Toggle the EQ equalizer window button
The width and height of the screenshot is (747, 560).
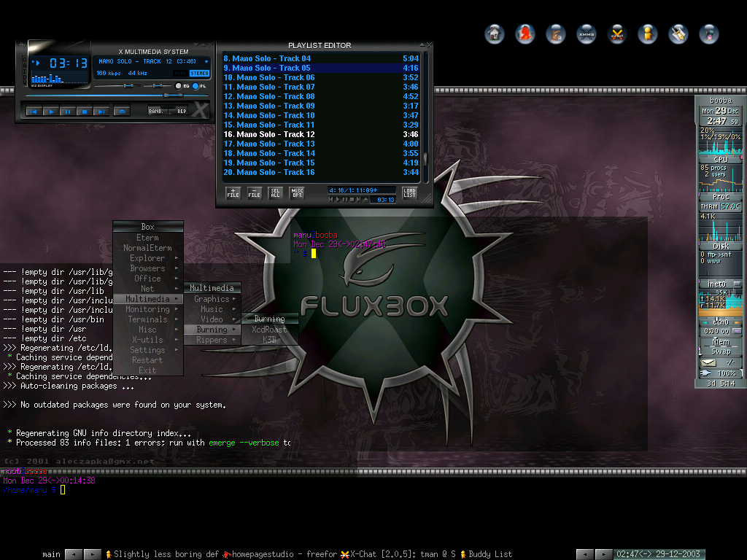coord(182,86)
